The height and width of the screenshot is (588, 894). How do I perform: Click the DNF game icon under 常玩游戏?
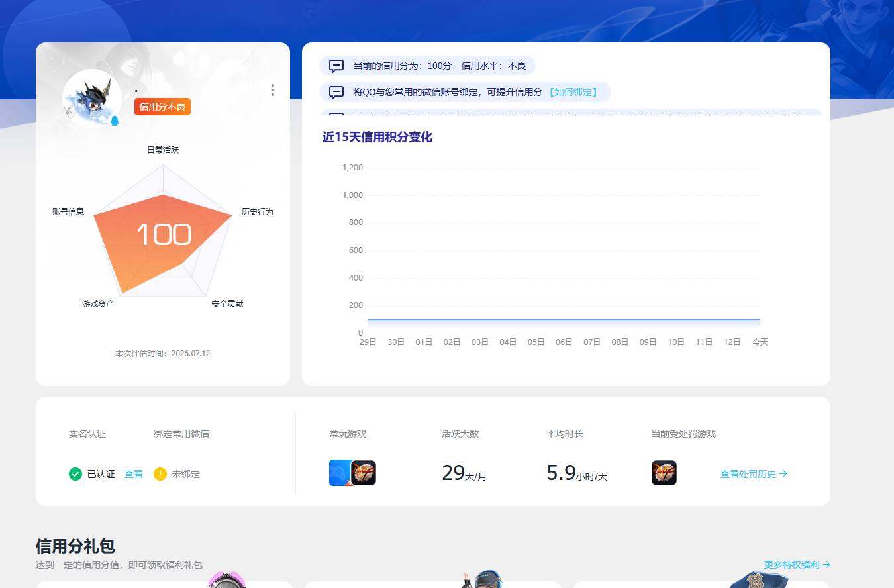(364, 473)
